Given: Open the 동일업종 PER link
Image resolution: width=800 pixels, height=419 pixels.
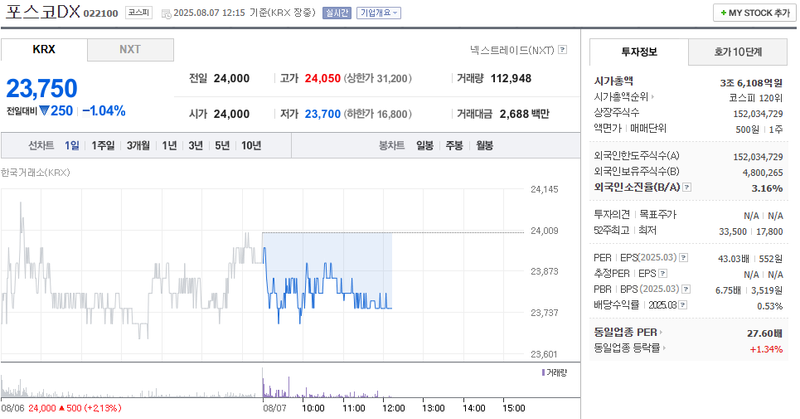Looking at the screenshot, I should pyautogui.click(x=628, y=333).
